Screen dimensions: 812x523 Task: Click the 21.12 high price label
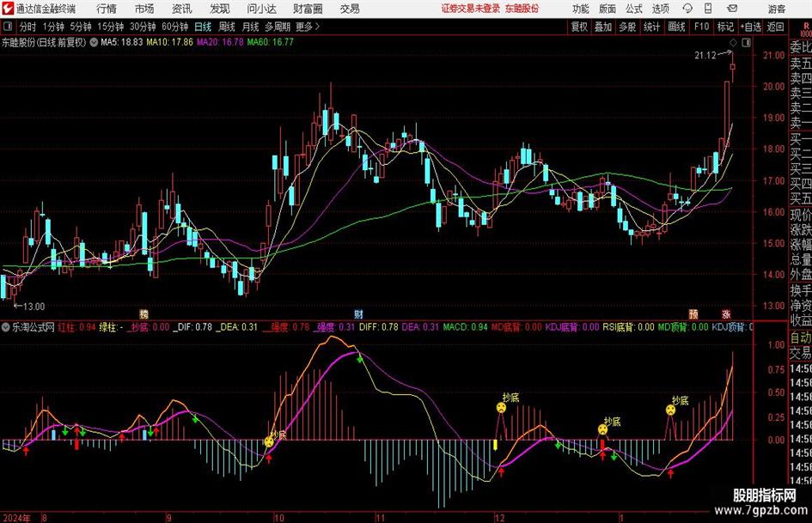click(x=705, y=56)
